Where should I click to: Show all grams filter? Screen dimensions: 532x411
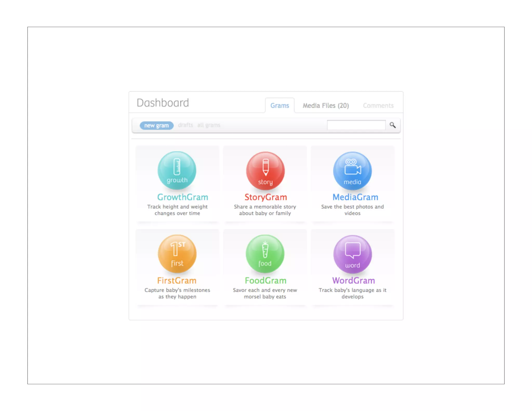[x=209, y=125]
